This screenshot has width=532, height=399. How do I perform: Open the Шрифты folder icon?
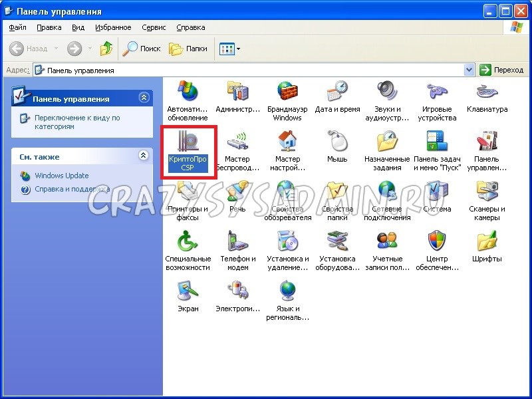487,241
